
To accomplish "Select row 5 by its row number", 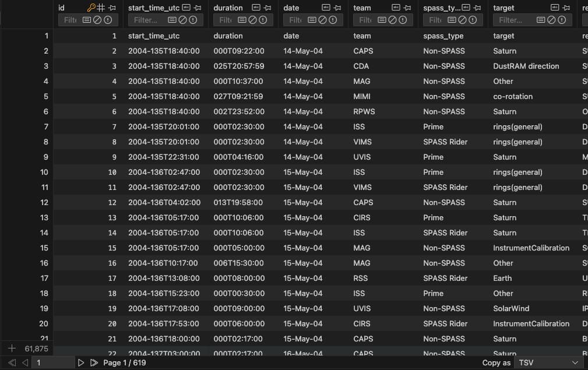I will tap(44, 96).
